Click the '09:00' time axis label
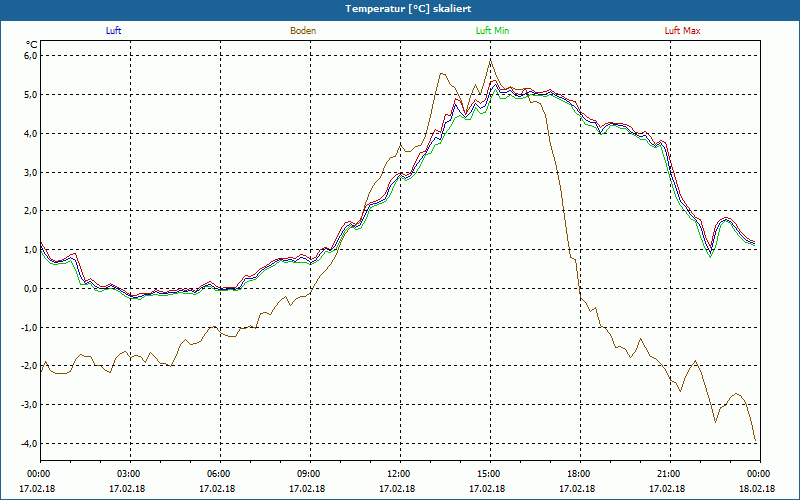This screenshot has height=500, width=800. 310,474
